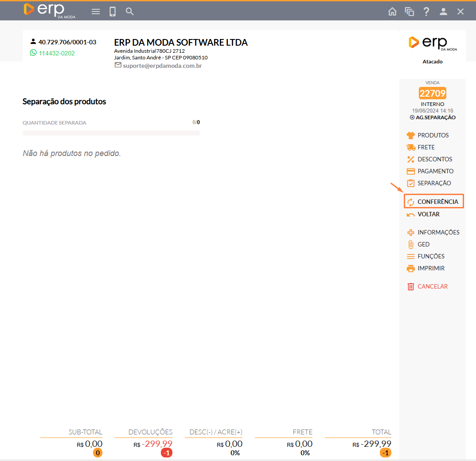Image resolution: width=476 pixels, height=461 pixels.
Task: Expand the Funções menu
Action: [430, 256]
